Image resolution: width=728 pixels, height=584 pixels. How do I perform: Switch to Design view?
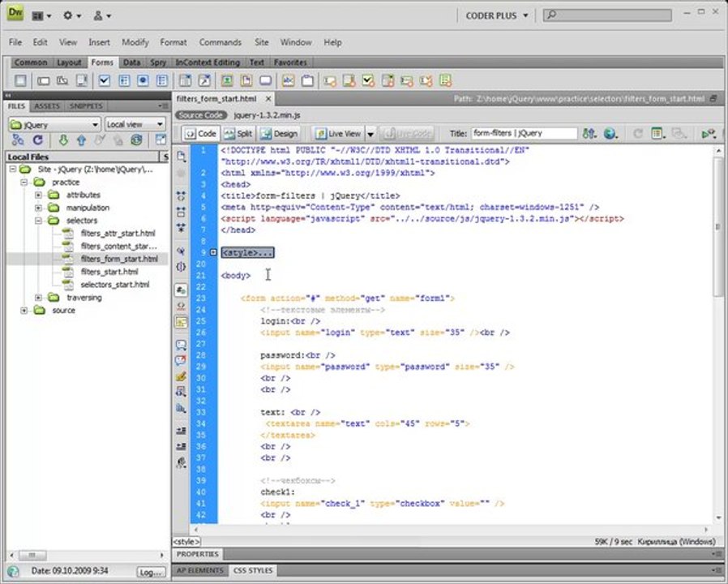[279, 134]
